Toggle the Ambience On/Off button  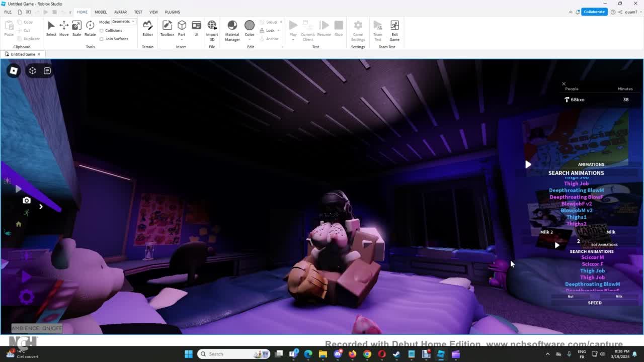[37, 328]
